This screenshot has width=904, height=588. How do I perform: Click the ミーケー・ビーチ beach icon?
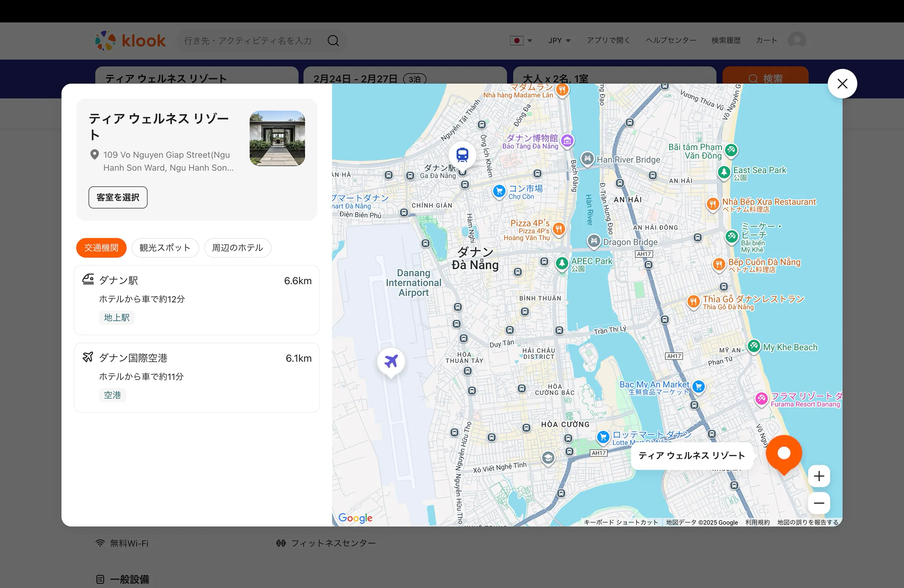[x=732, y=237]
